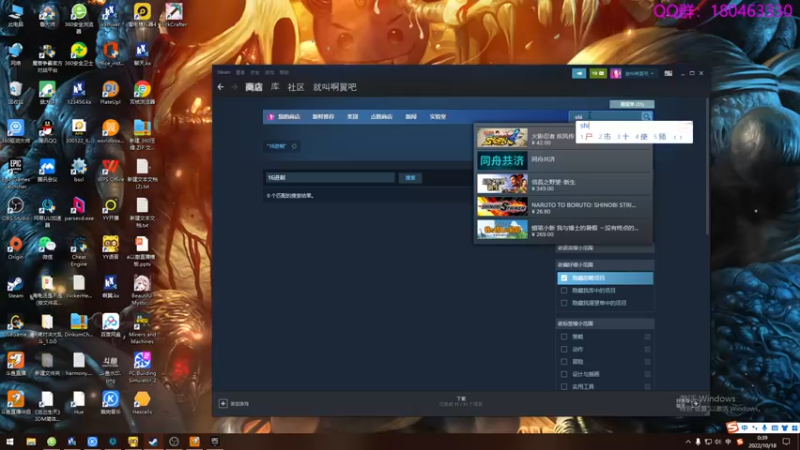Image resolution: width=800 pixels, height=450 pixels.
Task: Open friends and chat icon at bottom right of Steam
Action: 695,403
